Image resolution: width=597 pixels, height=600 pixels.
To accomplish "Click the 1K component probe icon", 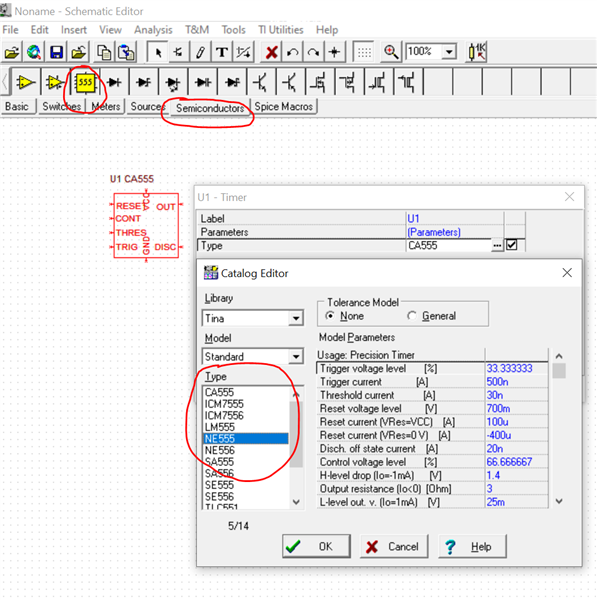I will [477, 52].
